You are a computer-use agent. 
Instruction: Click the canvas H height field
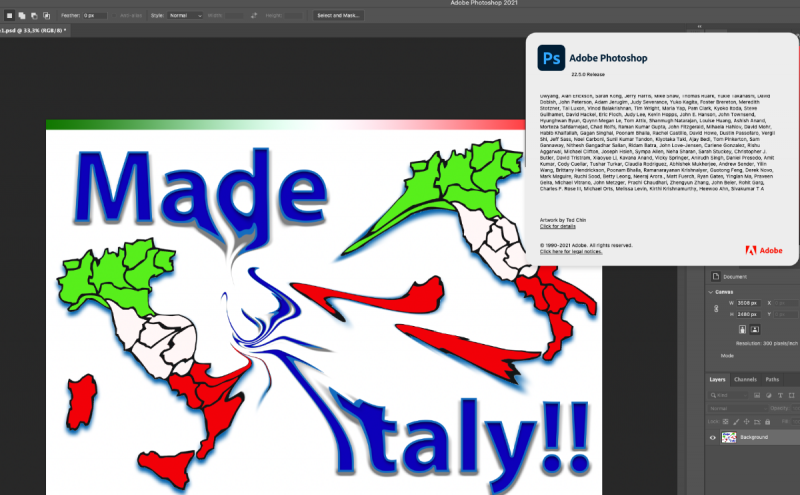(x=748, y=314)
